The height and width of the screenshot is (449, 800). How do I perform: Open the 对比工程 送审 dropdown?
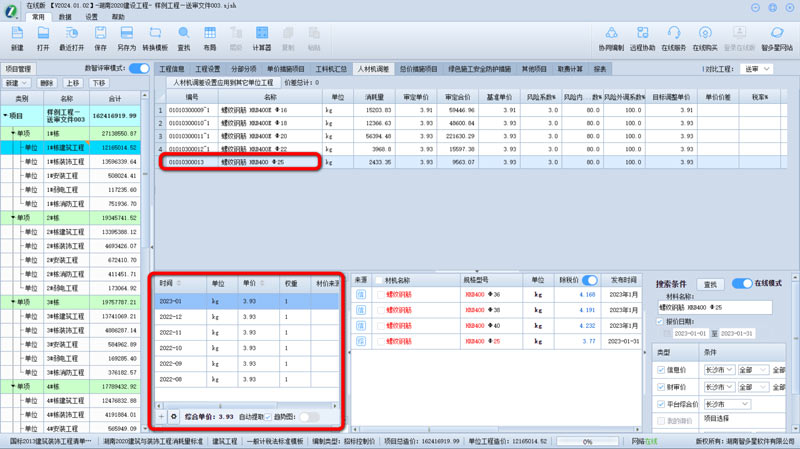coord(757,70)
